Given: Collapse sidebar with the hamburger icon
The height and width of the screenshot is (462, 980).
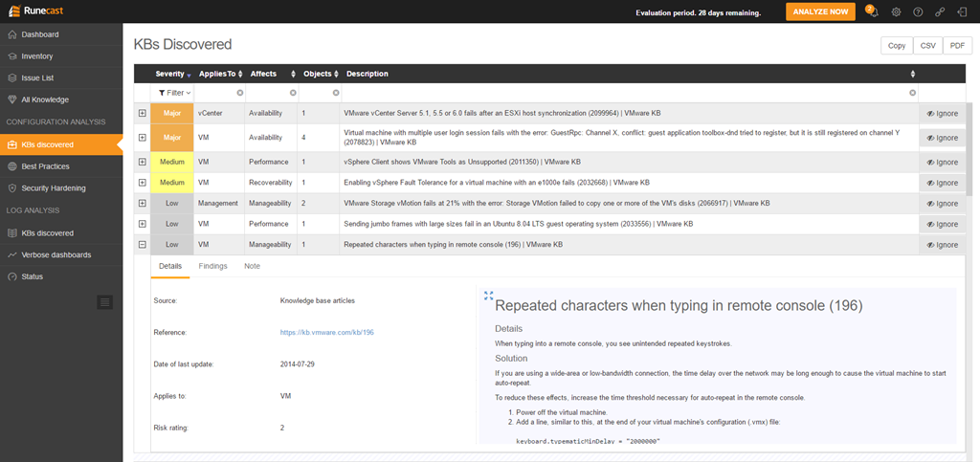Looking at the screenshot, I should pyautogui.click(x=105, y=302).
